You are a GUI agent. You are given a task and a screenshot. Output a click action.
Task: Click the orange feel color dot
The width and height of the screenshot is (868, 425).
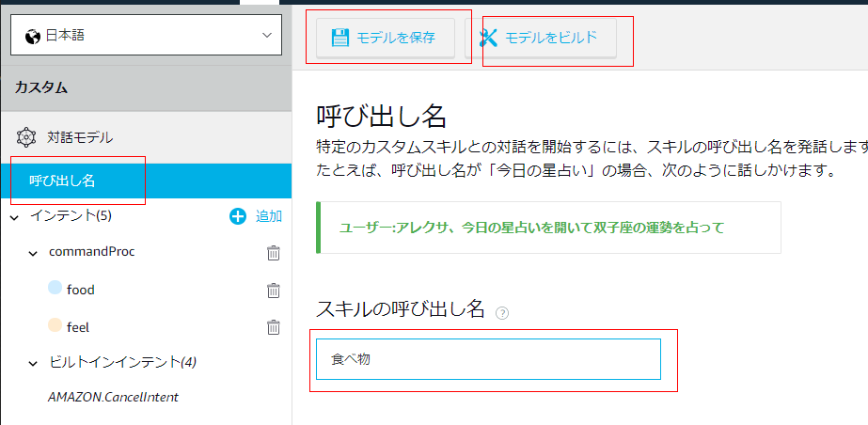55,324
